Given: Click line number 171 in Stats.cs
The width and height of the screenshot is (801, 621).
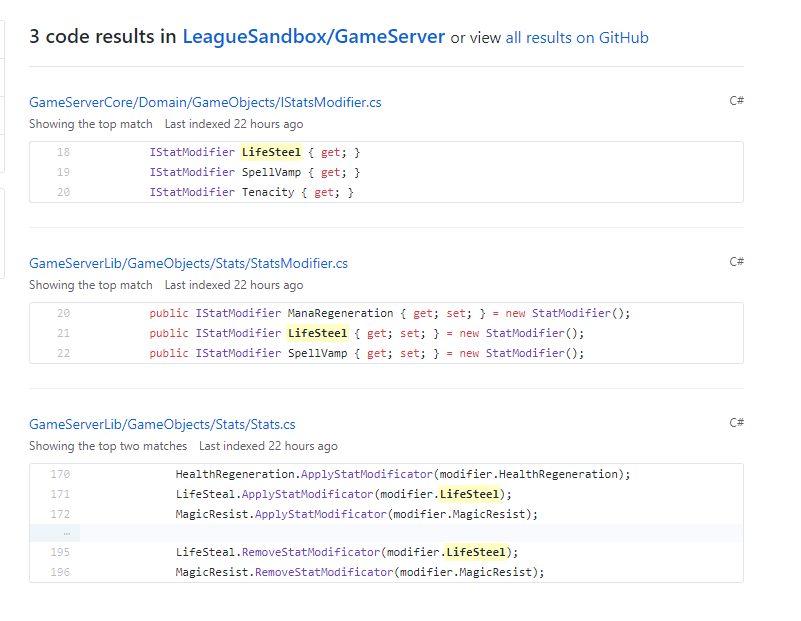Looking at the screenshot, I should coord(60,492).
